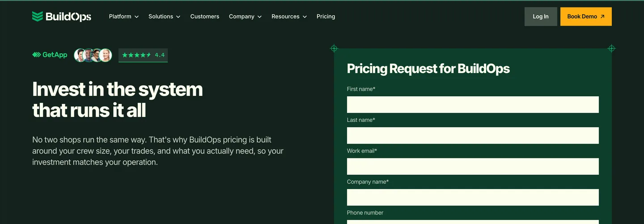The width and height of the screenshot is (644, 224).
Task: Open the Platform menu
Action: pyautogui.click(x=124, y=17)
